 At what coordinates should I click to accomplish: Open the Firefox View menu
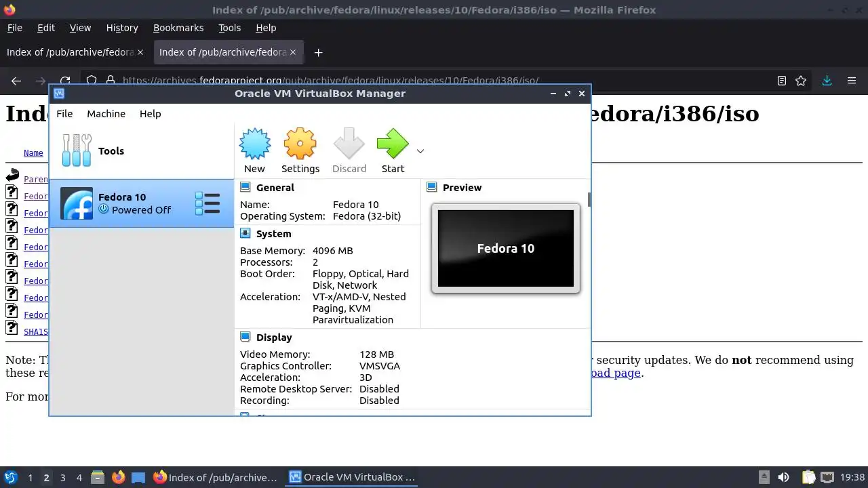point(80,28)
